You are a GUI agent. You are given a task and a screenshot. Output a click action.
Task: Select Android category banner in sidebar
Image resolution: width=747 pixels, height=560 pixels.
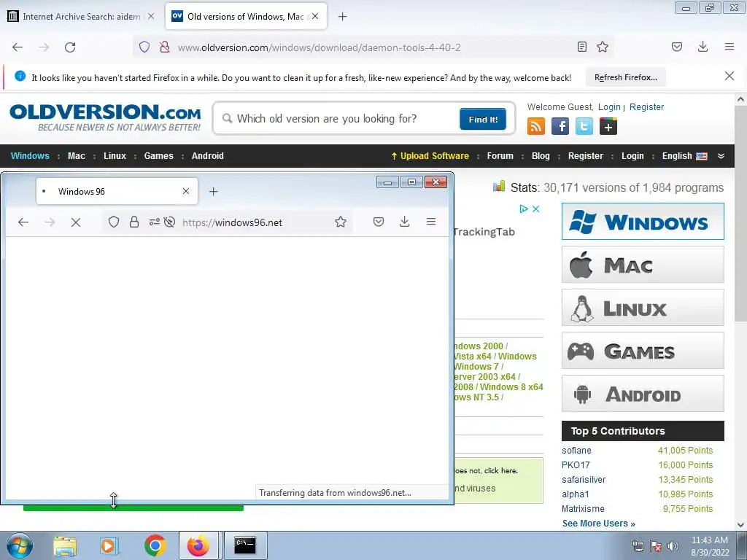pos(643,393)
